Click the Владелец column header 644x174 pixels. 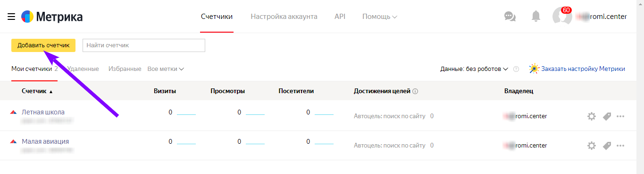(519, 91)
